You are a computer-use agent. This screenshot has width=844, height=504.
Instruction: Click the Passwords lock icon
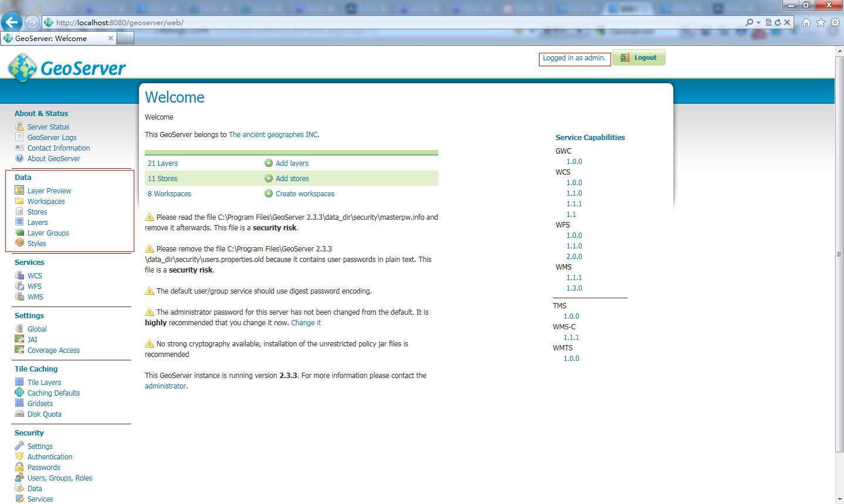(19, 467)
